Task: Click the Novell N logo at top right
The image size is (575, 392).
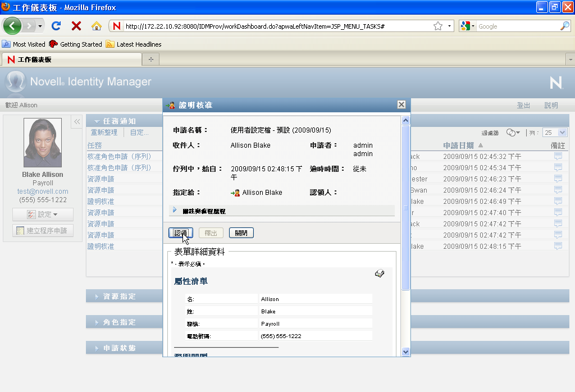Action: [556, 83]
